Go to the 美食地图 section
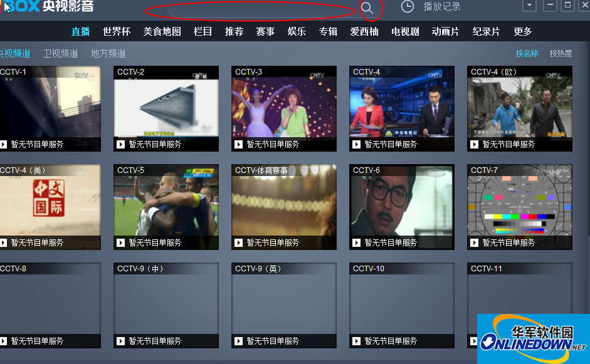This screenshot has width=590, height=364. click(x=162, y=31)
